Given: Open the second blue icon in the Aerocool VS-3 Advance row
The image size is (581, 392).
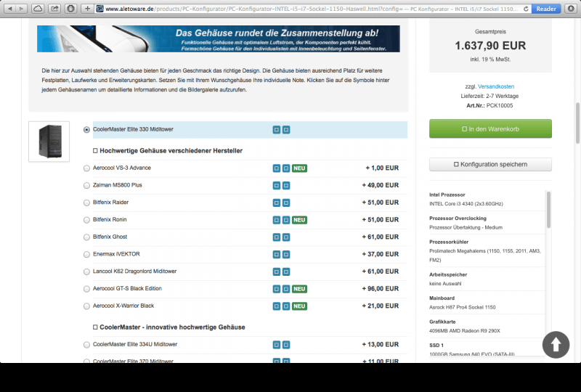Looking at the screenshot, I should pos(286,168).
